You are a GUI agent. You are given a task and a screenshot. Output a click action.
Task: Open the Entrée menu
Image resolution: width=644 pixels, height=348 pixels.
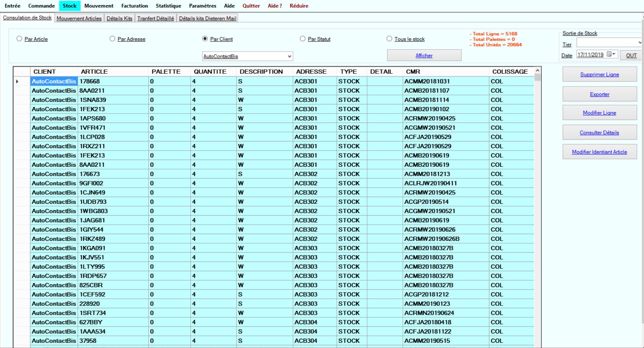[12, 6]
